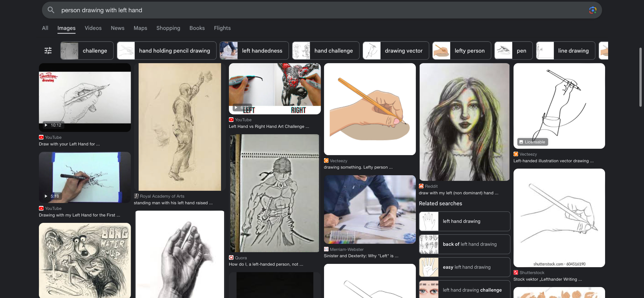644x298 pixels.
Task: Open Google Lens camera search
Action: pos(593,10)
